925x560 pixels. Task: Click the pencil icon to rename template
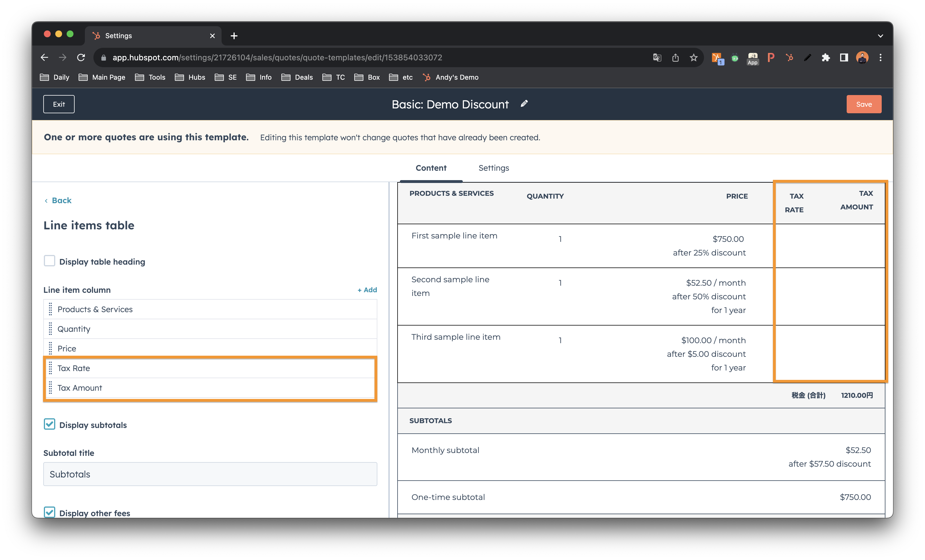(524, 104)
